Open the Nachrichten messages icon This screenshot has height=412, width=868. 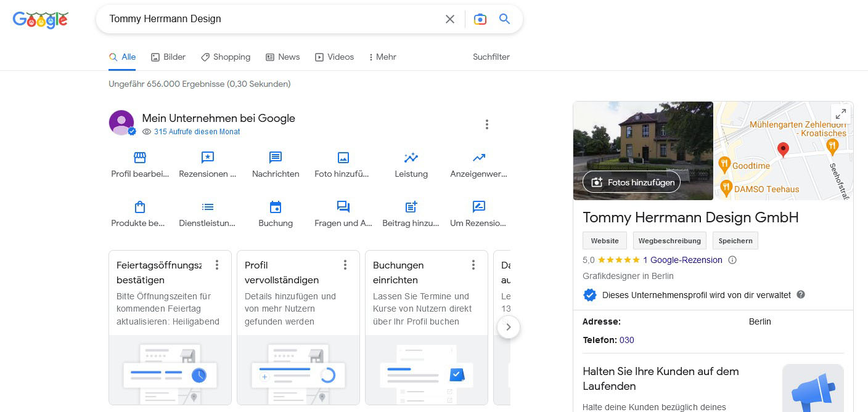pyautogui.click(x=276, y=158)
